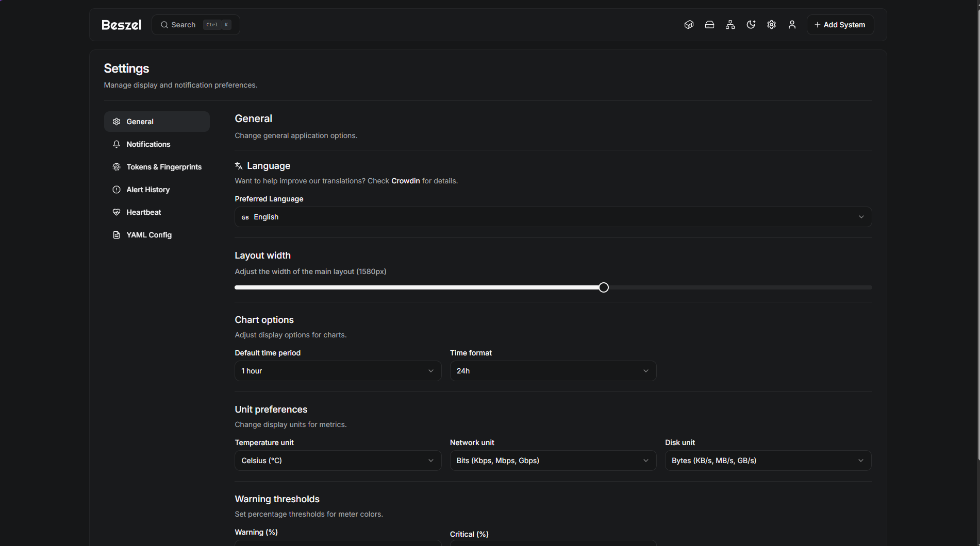Image resolution: width=980 pixels, height=546 pixels.
Task: Select the General settings tab
Action: point(157,122)
